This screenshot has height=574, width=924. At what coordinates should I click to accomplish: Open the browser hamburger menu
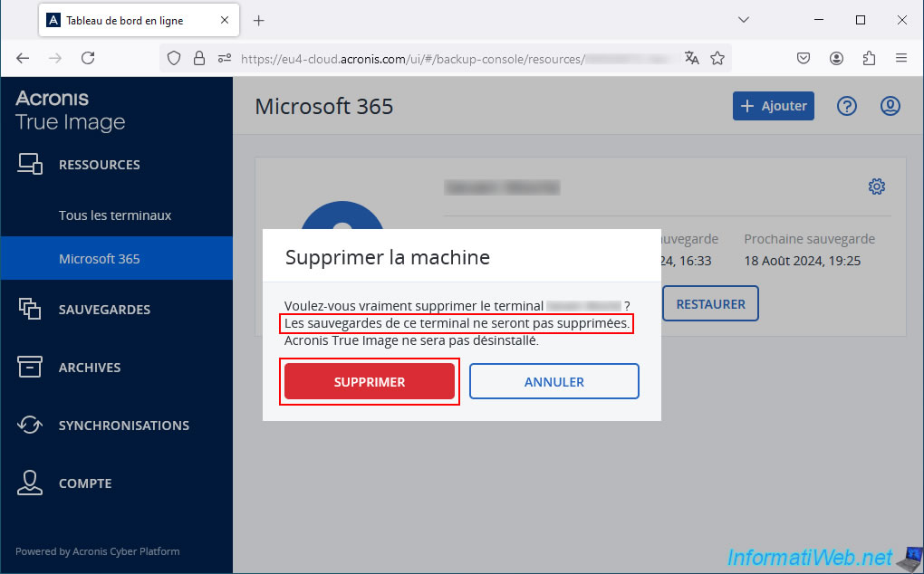[901, 58]
